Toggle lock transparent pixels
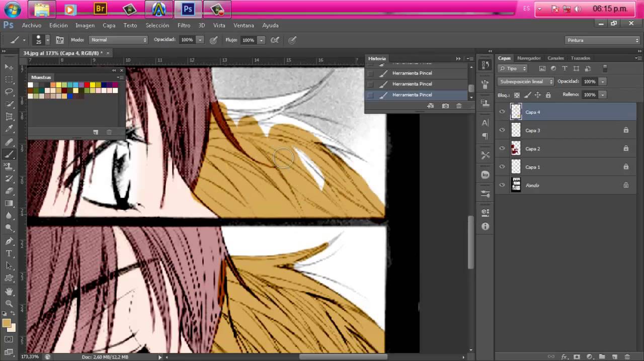This screenshot has width=644, height=361. [x=517, y=95]
